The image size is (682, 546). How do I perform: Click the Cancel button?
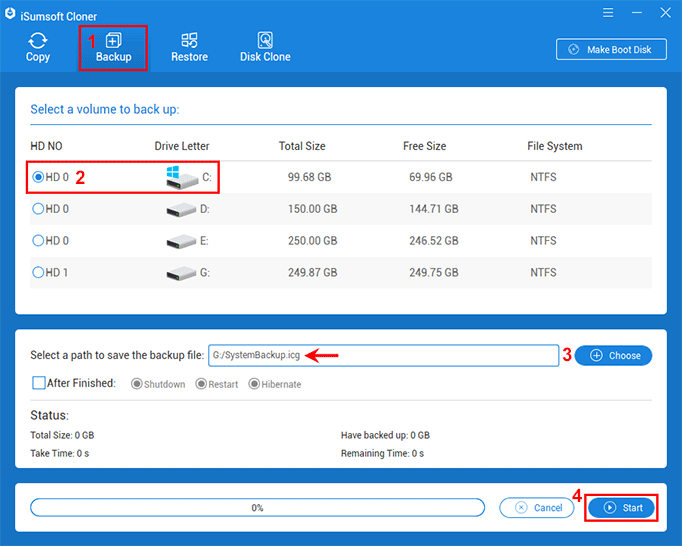(537, 508)
